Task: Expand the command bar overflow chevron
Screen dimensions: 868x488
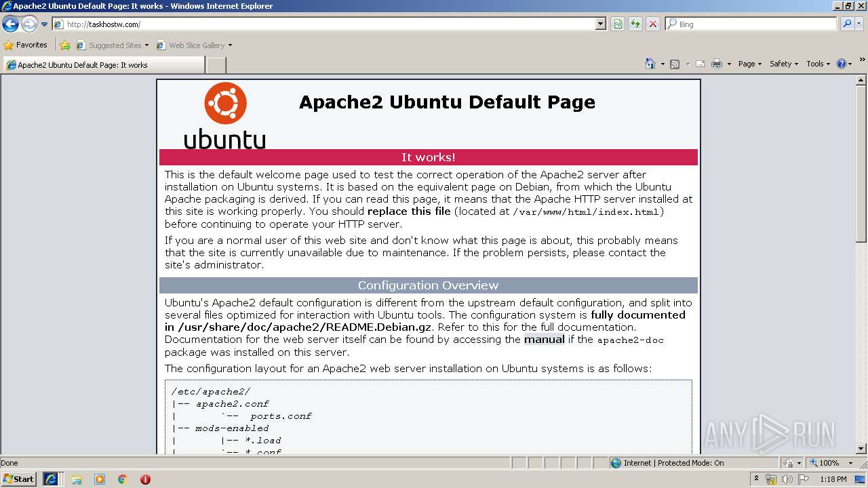Action: (x=863, y=60)
